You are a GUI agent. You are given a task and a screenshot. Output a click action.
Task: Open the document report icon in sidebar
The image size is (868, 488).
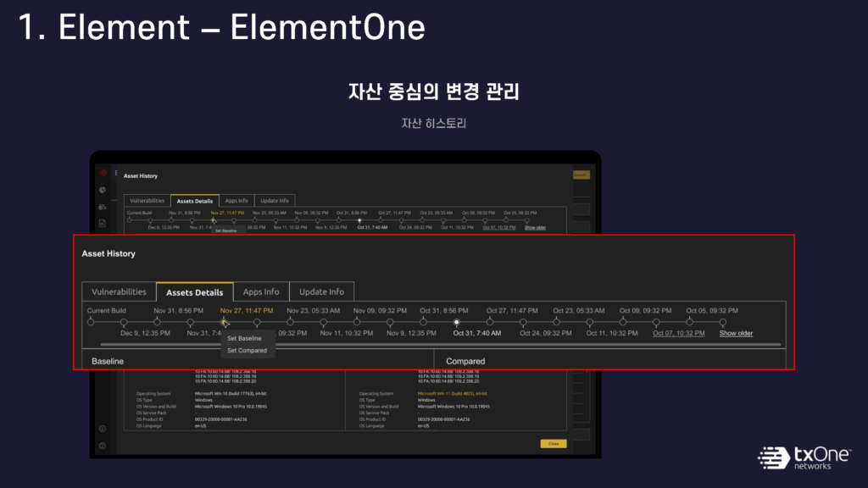(103, 223)
